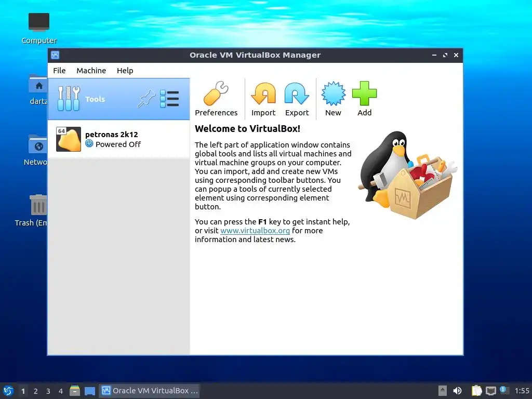The height and width of the screenshot is (399, 532).
Task: Click the Tux toolbox illustration
Action: tap(407, 175)
